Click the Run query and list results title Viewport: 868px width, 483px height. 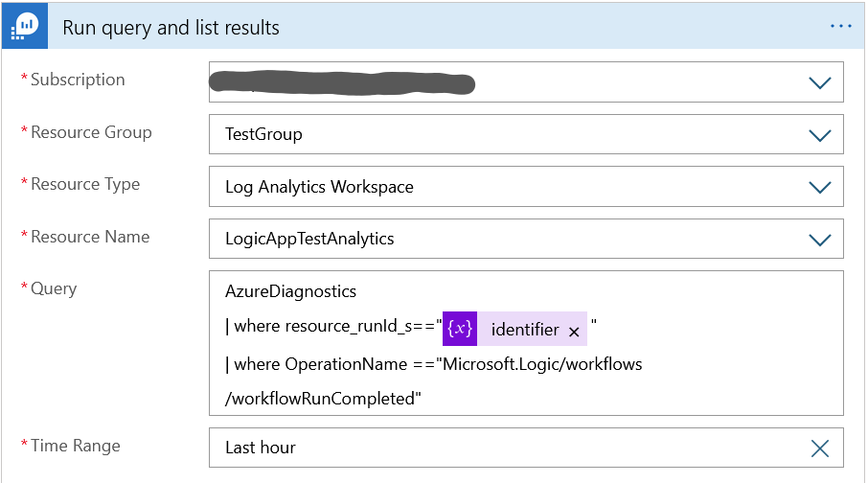(171, 28)
